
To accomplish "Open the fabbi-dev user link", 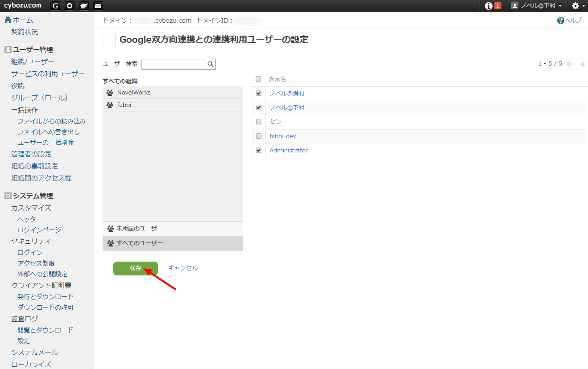I will tap(283, 136).
